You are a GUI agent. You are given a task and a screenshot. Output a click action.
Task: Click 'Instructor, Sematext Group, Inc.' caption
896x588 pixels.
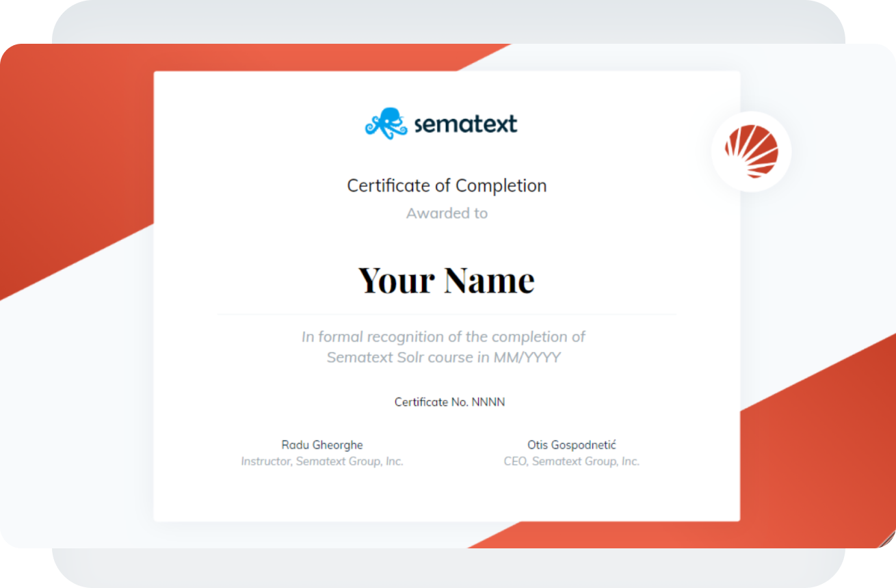coord(322,462)
